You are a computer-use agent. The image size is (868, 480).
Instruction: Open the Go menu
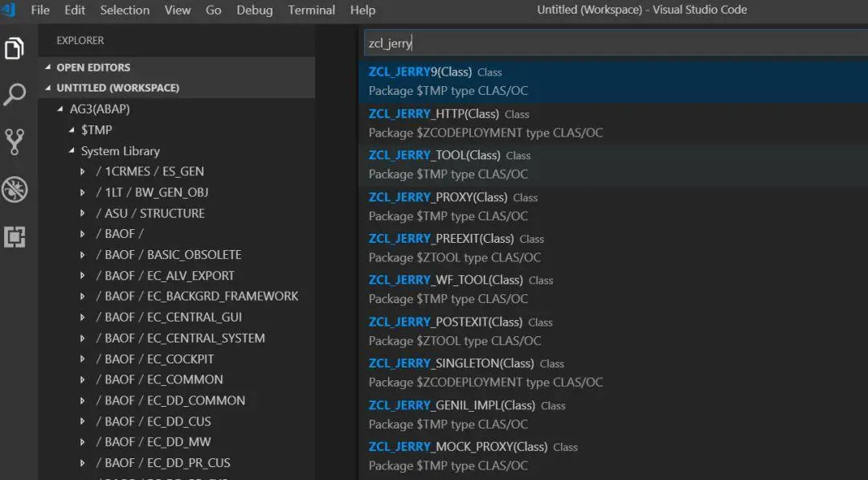pyautogui.click(x=213, y=10)
